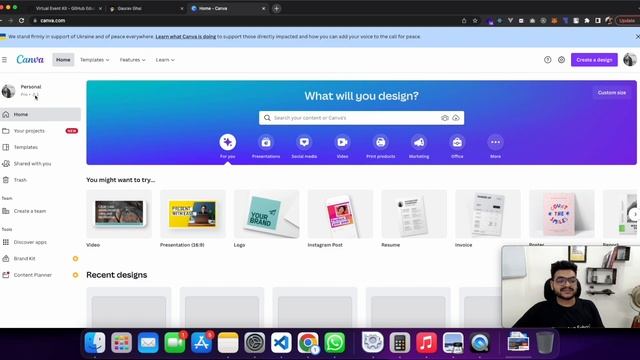Select the Video design thumbnail
The width and height of the screenshot is (640, 360).
pos(119,214)
